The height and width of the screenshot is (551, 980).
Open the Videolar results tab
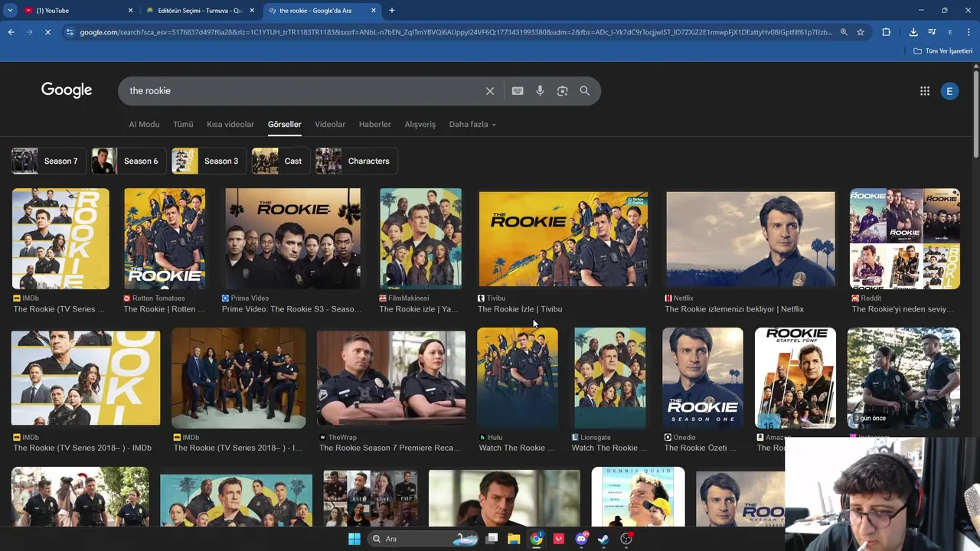pyautogui.click(x=330, y=124)
